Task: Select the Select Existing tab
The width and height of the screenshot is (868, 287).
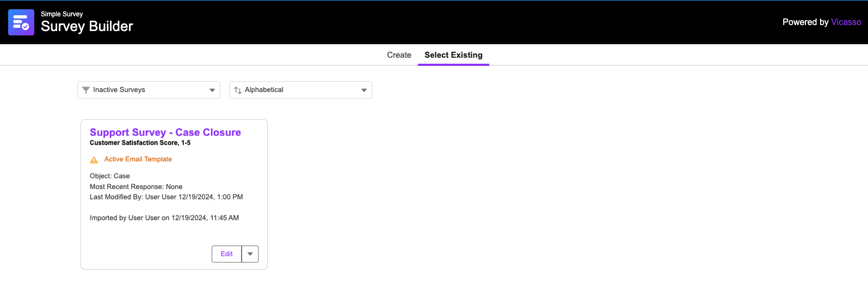Action: click(453, 55)
